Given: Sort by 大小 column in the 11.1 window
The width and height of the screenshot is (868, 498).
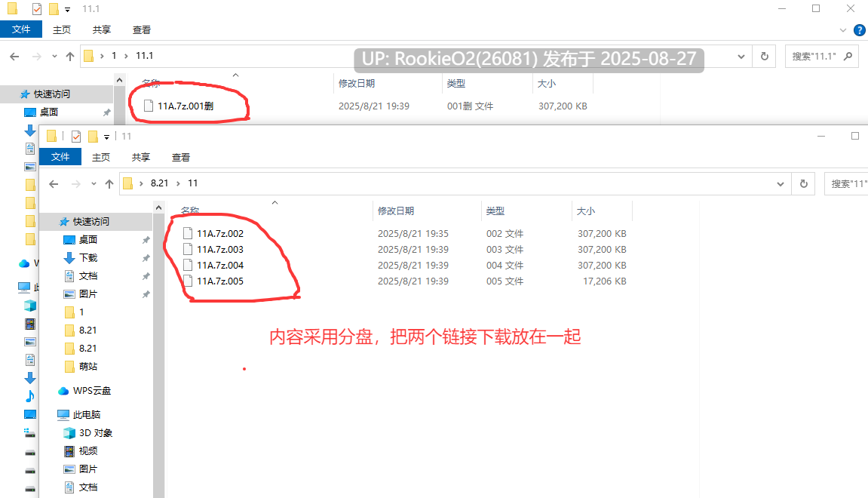Looking at the screenshot, I should coord(547,84).
